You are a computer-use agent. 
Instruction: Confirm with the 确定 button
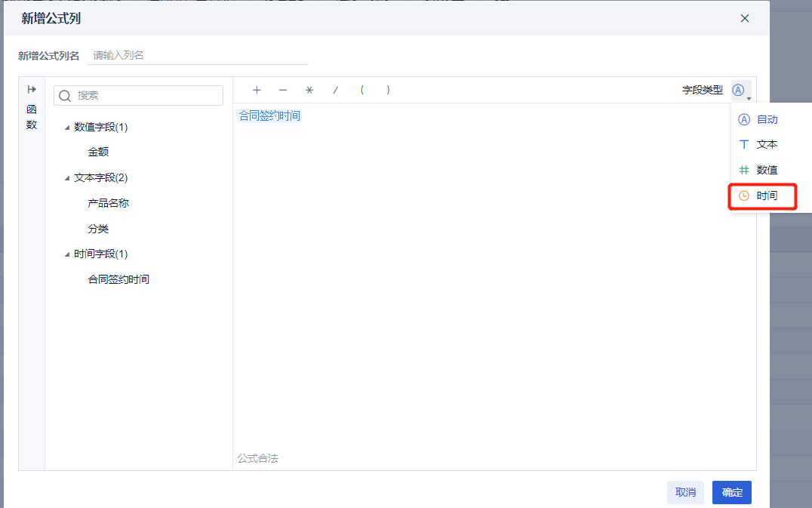pyautogui.click(x=732, y=492)
